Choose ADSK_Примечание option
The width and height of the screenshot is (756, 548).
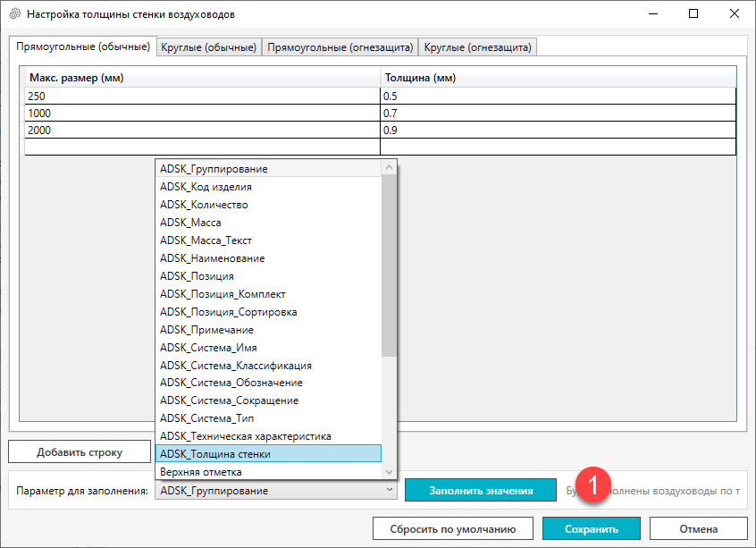point(269,330)
